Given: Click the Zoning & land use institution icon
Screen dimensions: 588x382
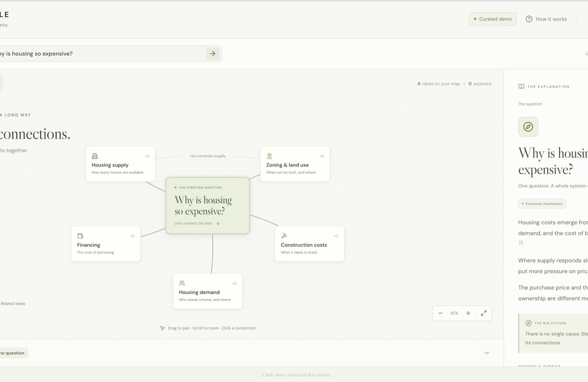Looking at the screenshot, I should tap(269, 156).
